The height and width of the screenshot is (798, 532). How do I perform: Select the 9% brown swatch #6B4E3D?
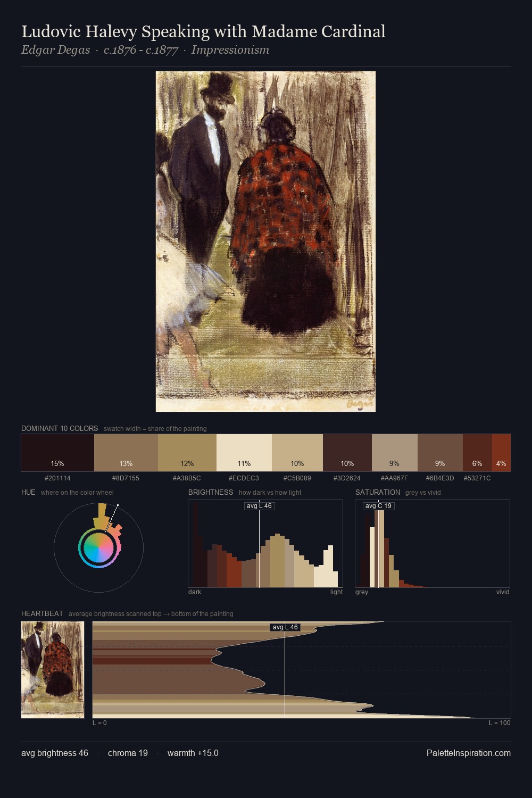click(440, 453)
